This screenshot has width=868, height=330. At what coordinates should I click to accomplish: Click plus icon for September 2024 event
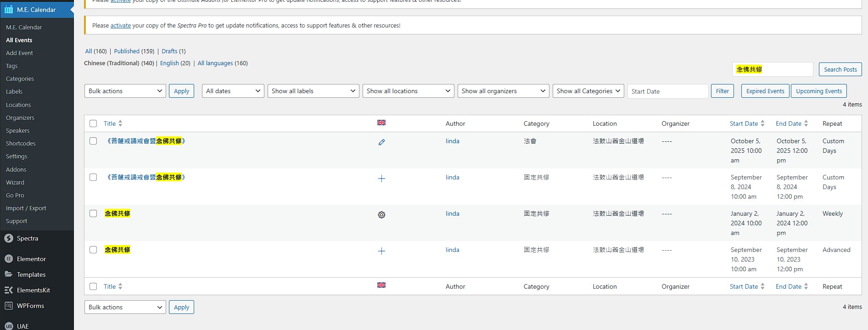click(381, 179)
